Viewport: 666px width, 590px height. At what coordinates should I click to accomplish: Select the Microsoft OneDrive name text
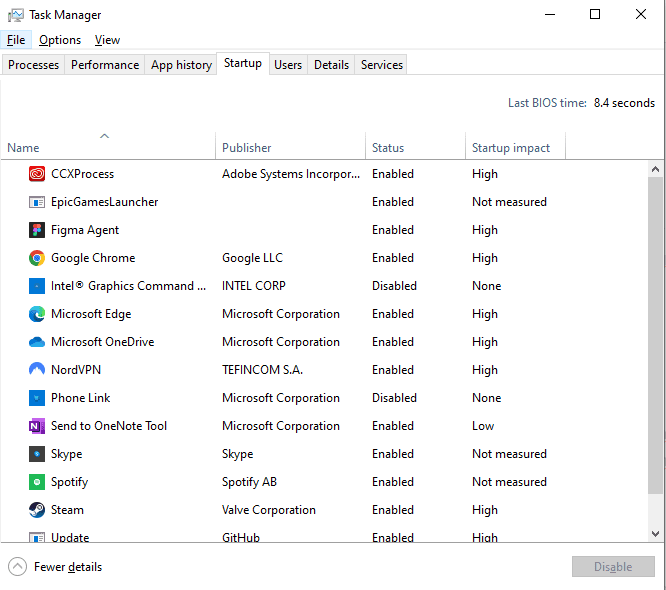click(x=102, y=342)
